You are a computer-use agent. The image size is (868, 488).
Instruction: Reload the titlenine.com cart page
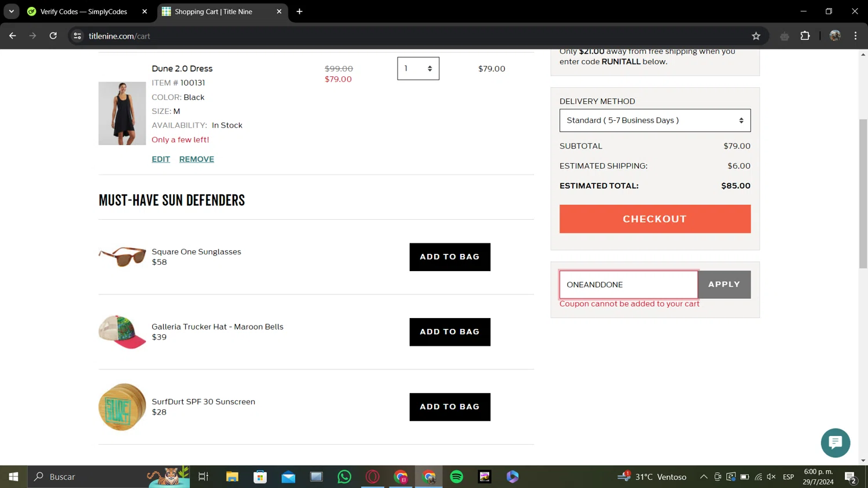coord(53,36)
